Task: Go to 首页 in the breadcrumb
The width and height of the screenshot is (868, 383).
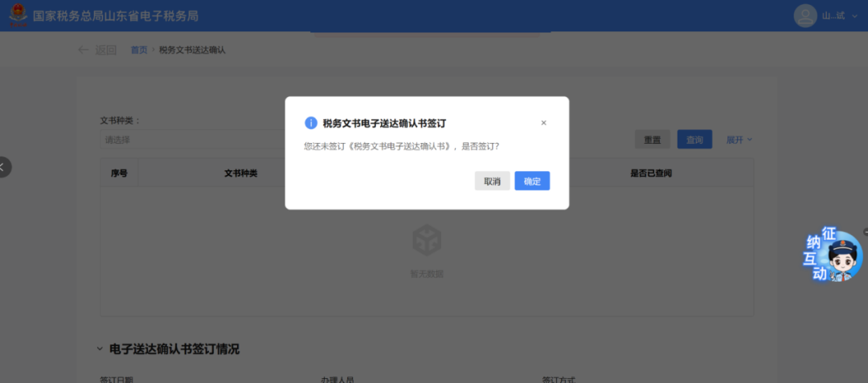Action: click(x=139, y=50)
